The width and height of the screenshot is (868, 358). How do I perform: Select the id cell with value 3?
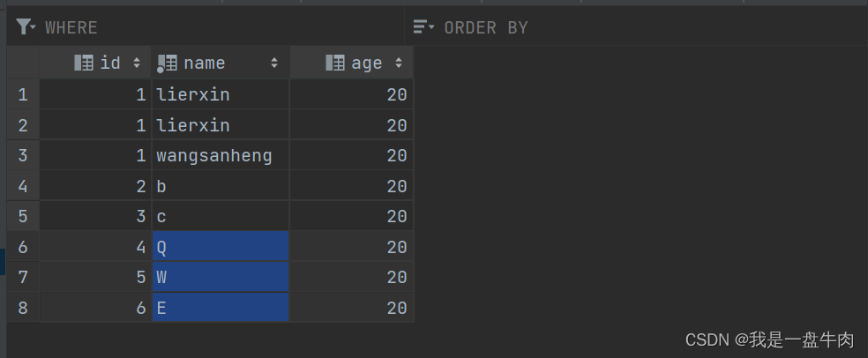(x=95, y=216)
